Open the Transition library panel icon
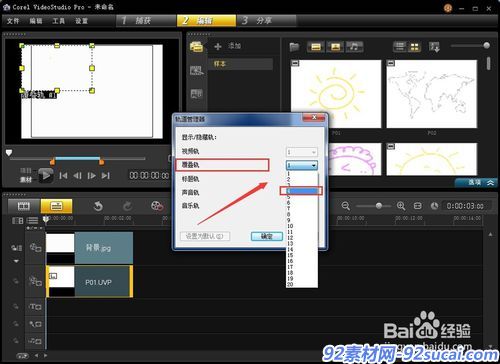The height and width of the screenshot is (364, 500). (197, 70)
